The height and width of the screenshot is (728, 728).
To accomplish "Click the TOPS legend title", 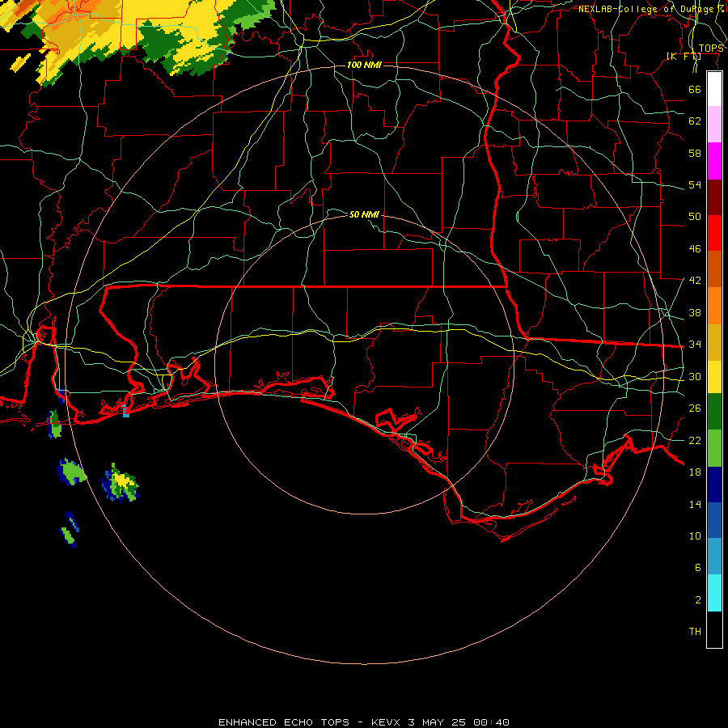I will [711, 49].
